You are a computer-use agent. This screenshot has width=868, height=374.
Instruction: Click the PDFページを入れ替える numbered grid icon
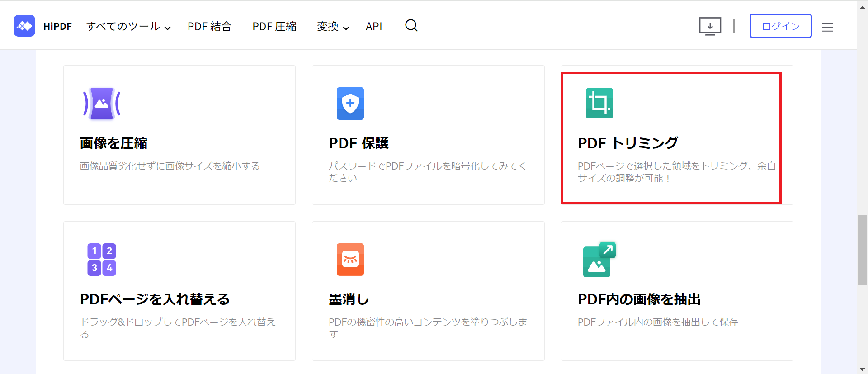pos(102,260)
